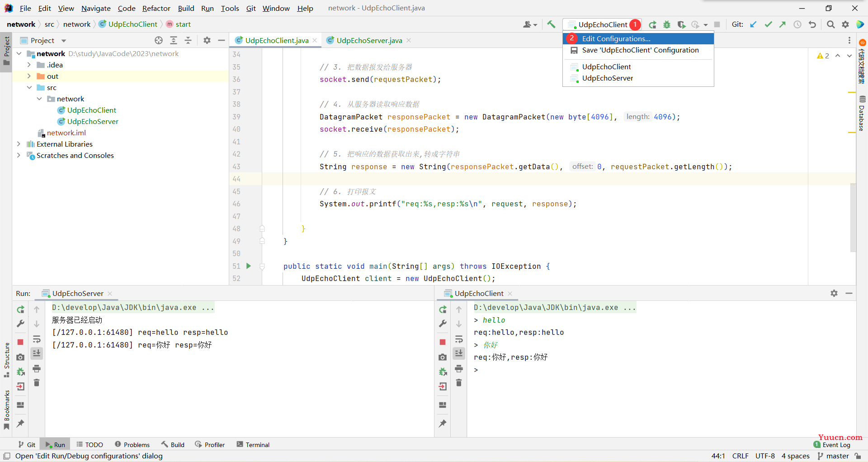The height and width of the screenshot is (462, 868).
Task: Open the Terminal tool window tab
Action: pyautogui.click(x=253, y=445)
